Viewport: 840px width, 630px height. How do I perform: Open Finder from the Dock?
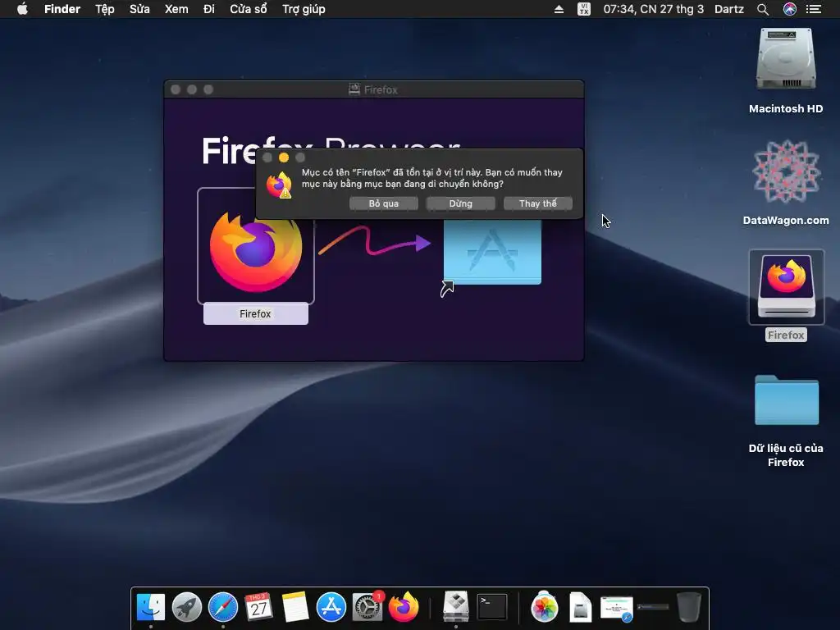coord(151,607)
